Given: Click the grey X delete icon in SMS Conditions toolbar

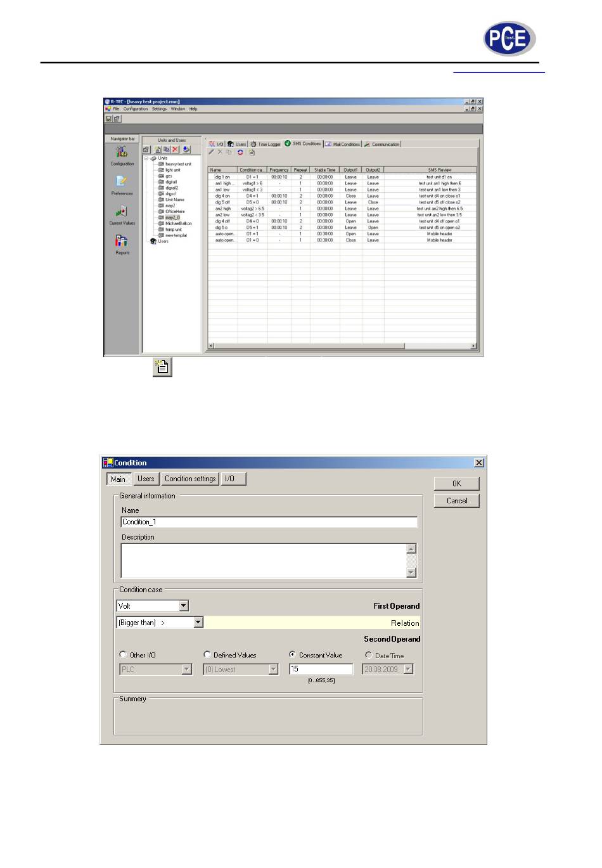Looking at the screenshot, I should tap(220, 152).
